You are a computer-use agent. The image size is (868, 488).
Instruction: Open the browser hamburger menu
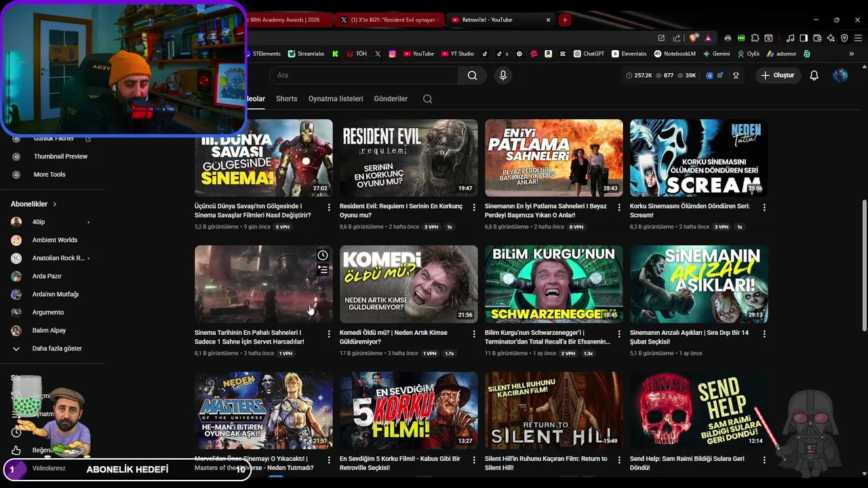(x=858, y=38)
